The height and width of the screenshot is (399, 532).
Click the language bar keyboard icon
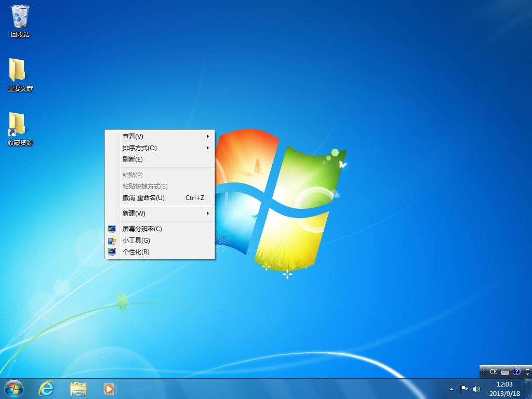(505, 372)
